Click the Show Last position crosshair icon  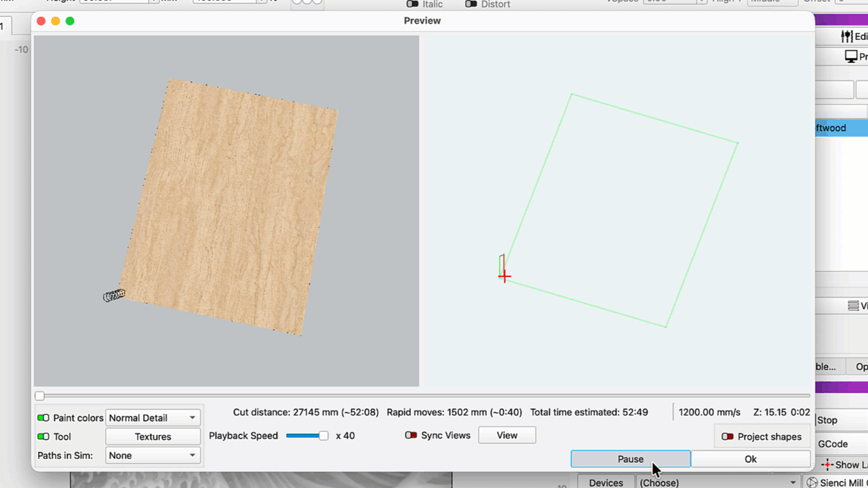(x=827, y=465)
